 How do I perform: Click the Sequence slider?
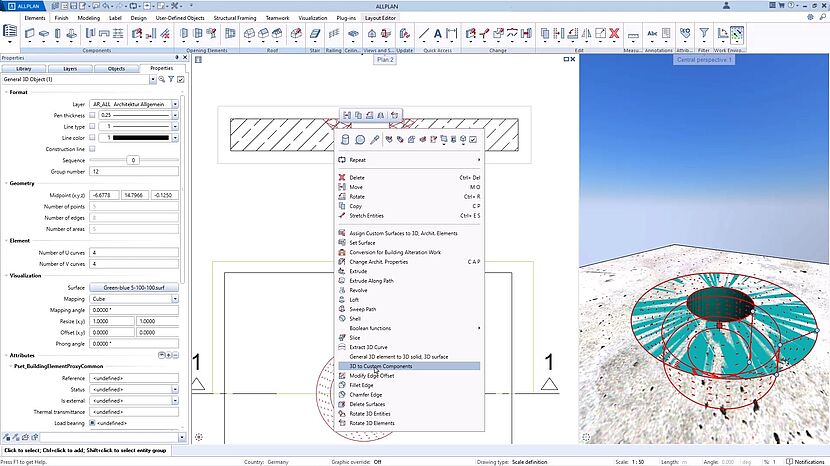[x=132, y=159]
